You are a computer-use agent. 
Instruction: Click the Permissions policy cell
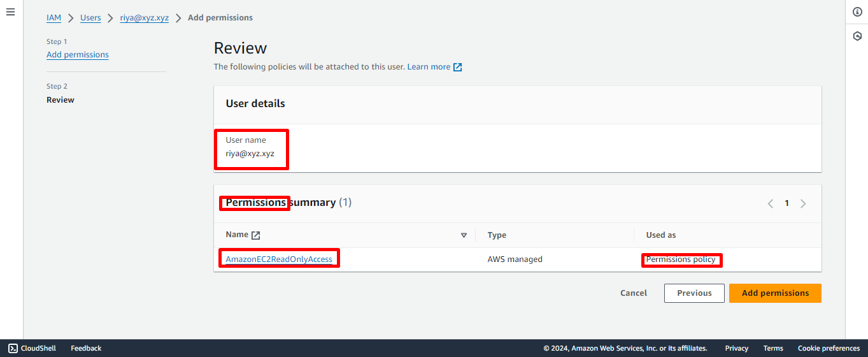[681, 259]
